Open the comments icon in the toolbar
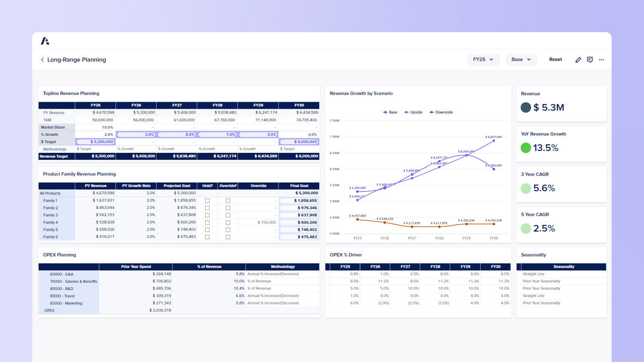Viewport: 644px width, 362px height. (x=590, y=60)
